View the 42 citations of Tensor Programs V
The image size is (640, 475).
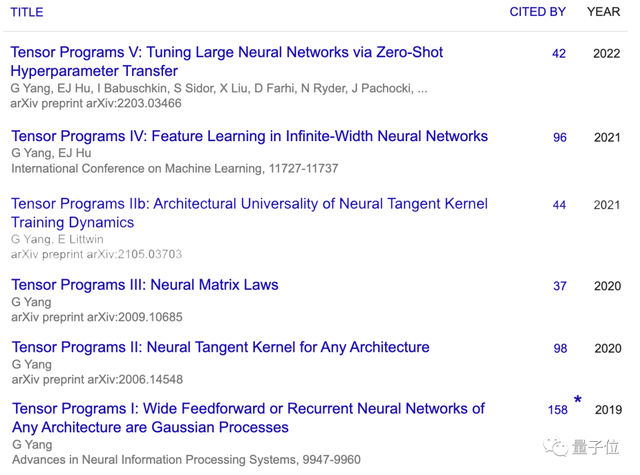pyautogui.click(x=559, y=54)
